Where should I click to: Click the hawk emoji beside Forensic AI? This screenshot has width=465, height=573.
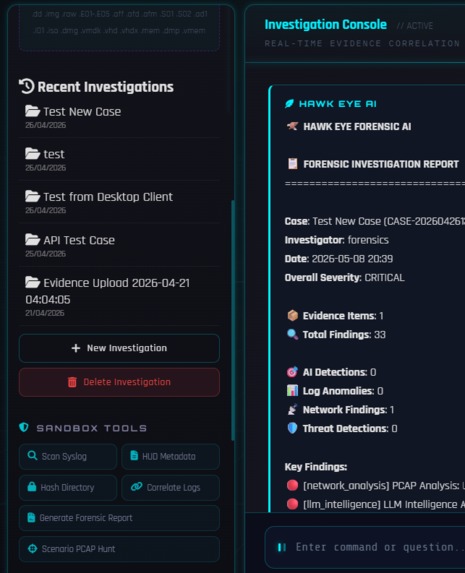292,126
